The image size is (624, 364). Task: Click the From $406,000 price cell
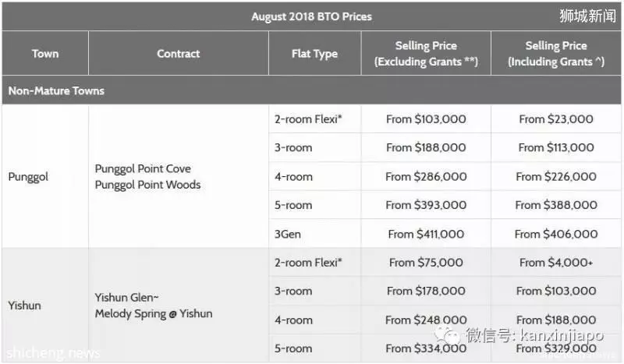[x=556, y=234]
